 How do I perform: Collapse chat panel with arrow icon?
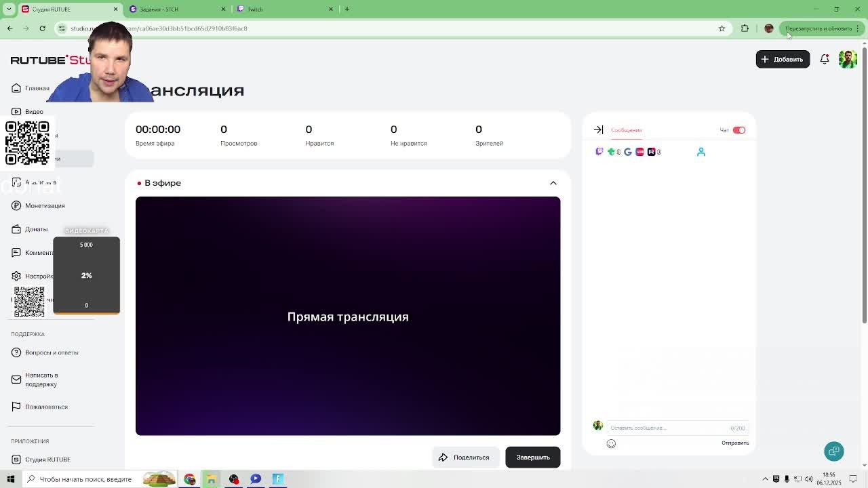[598, 130]
